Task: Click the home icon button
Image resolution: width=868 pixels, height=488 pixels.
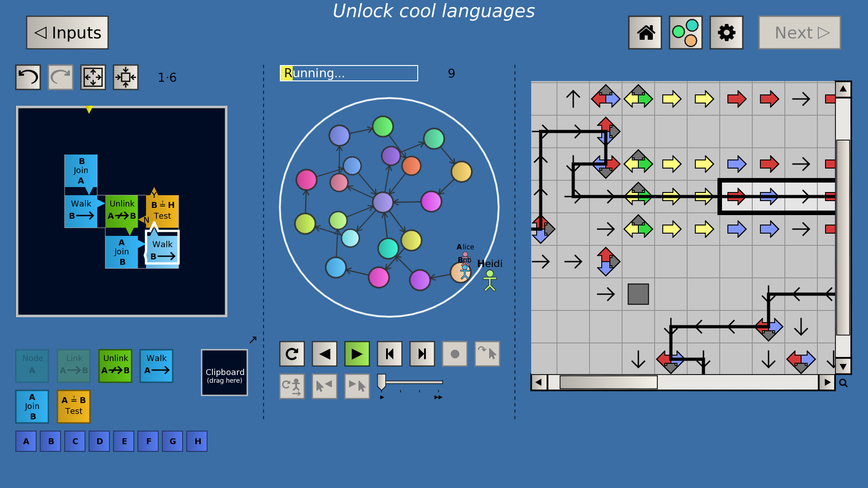Action: (645, 33)
